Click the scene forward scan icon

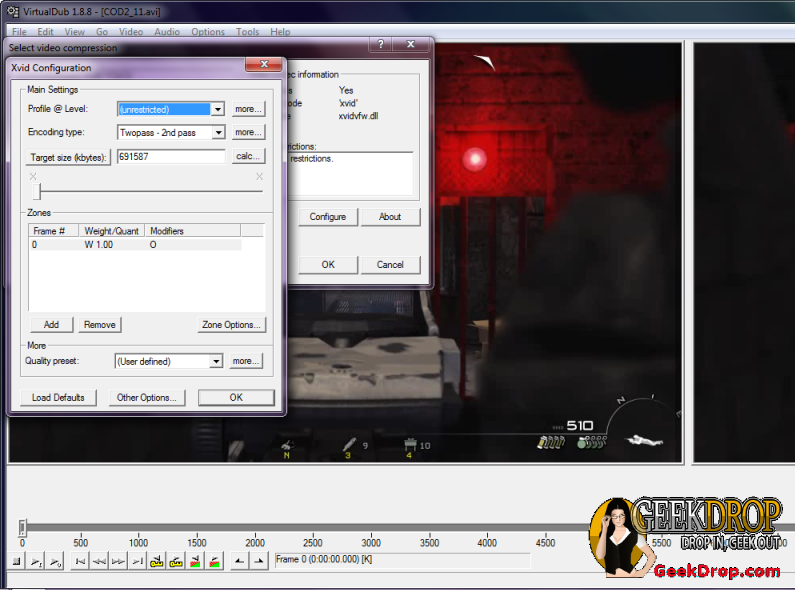pos(215,562)
